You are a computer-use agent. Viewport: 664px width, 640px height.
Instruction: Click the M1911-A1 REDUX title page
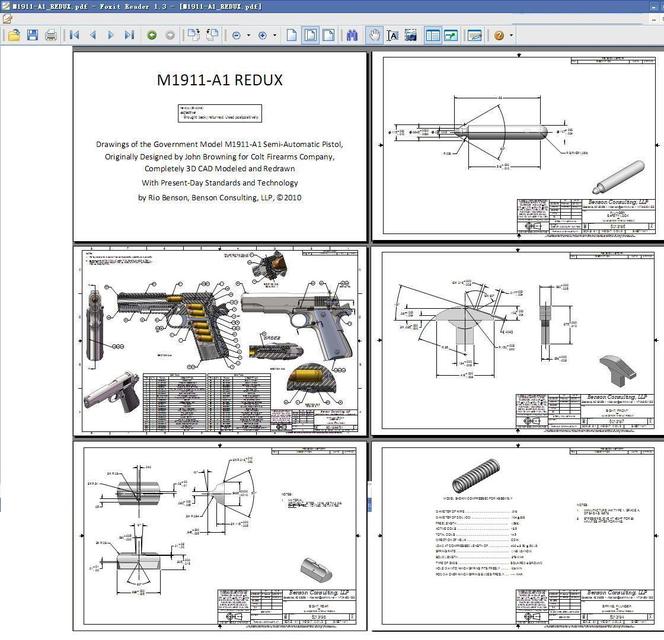tap(219, 145)
